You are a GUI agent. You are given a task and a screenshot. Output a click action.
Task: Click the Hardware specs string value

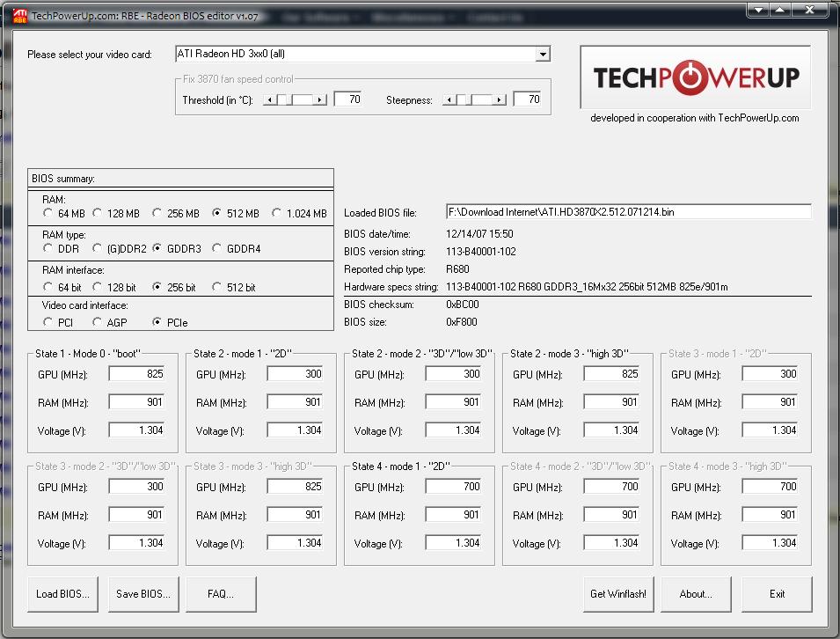click(x=588, y=287)
